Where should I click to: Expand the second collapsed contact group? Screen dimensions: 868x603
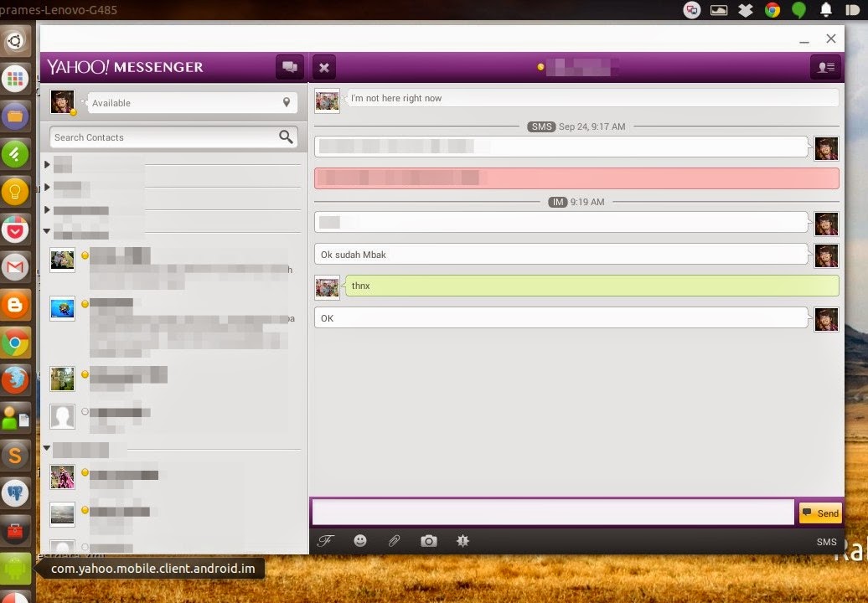(47, 187)
